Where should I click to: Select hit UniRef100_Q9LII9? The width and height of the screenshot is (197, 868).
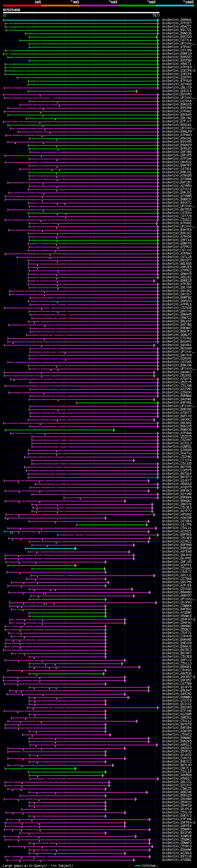[176, 88]
